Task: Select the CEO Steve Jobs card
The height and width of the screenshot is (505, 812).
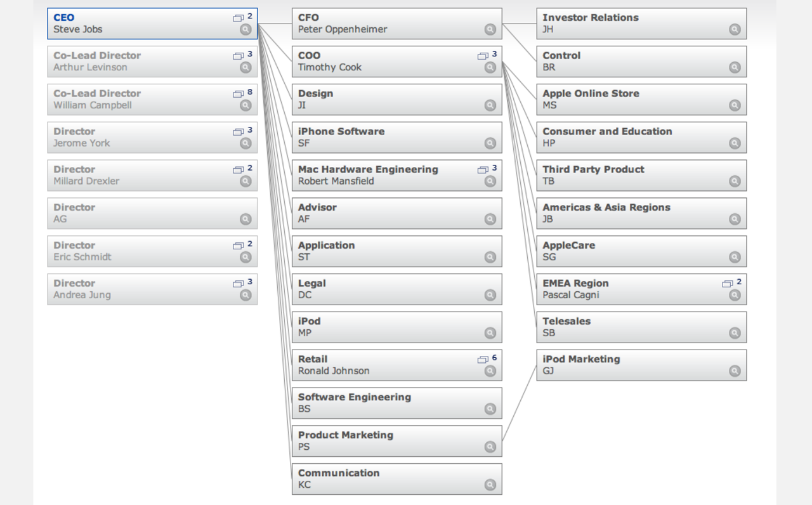Action: coord(140,23)
